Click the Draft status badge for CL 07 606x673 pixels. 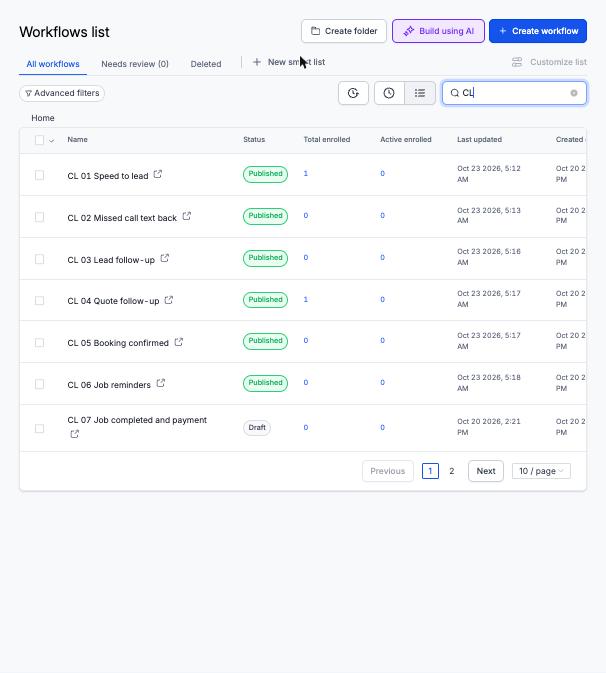coord(257,427)
